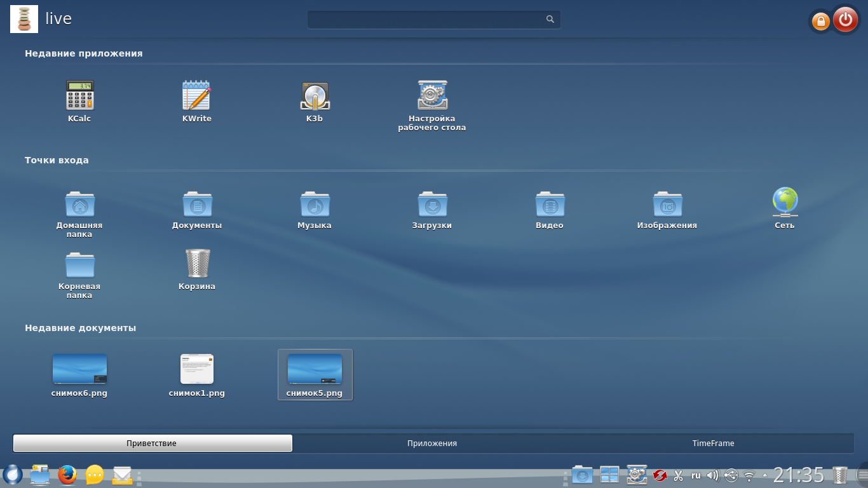Click the 21:35 clock
Viewport: 868px width, 488px height.
pos(799,475)
